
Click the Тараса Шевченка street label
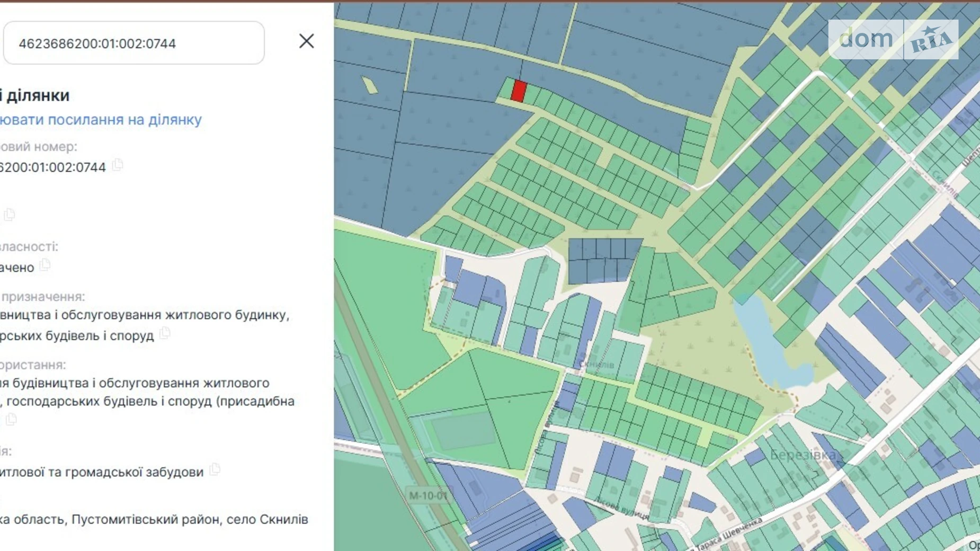pos(728,532)
